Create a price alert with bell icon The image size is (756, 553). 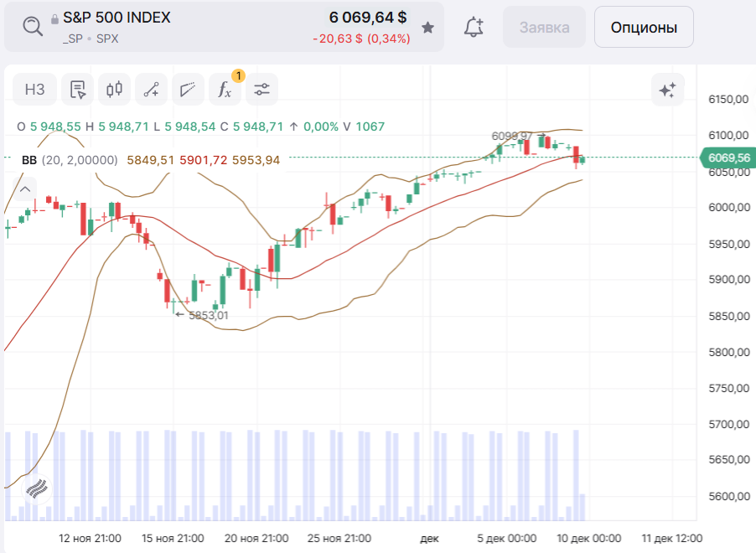(474, 27)
